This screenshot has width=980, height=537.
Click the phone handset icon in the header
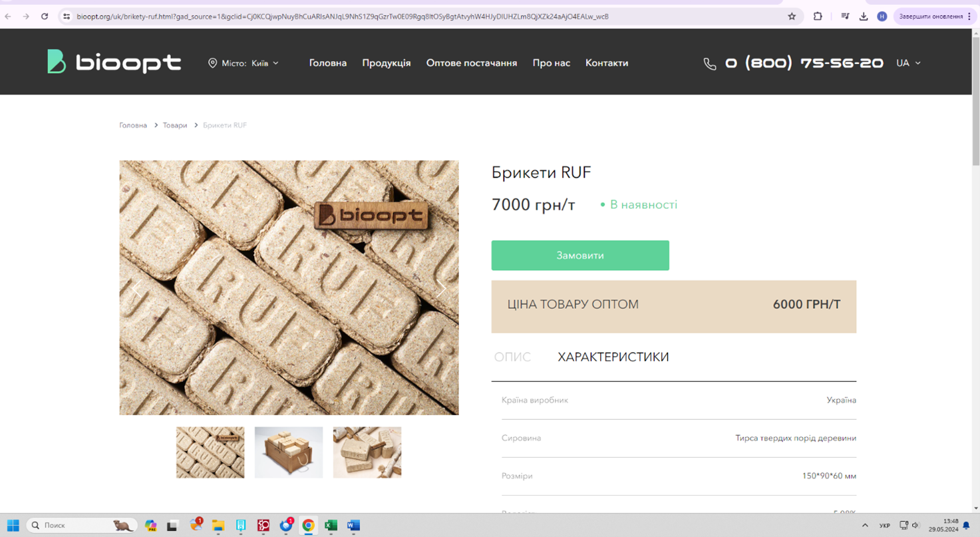[x=710, y=64]
